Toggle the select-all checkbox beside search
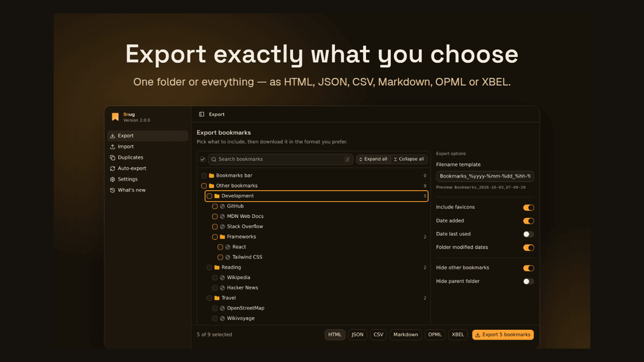 point(203,159)
